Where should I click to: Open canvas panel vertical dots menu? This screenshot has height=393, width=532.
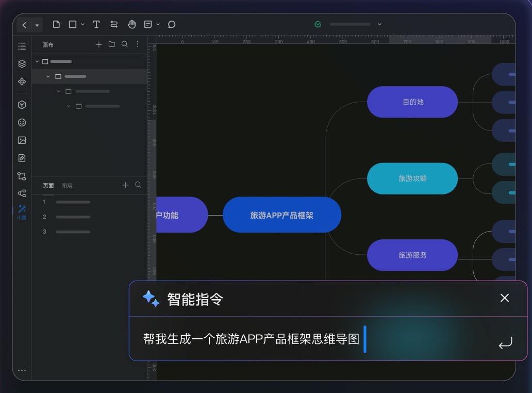coord(138,44)
